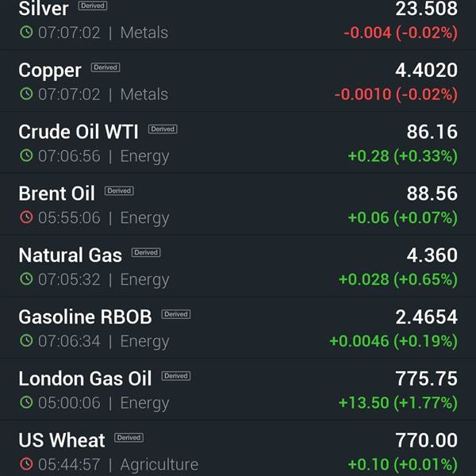Viewport: 476px width, 476px height.
Task: Click the green clock icon under Copper
Action: coord(26,94)
